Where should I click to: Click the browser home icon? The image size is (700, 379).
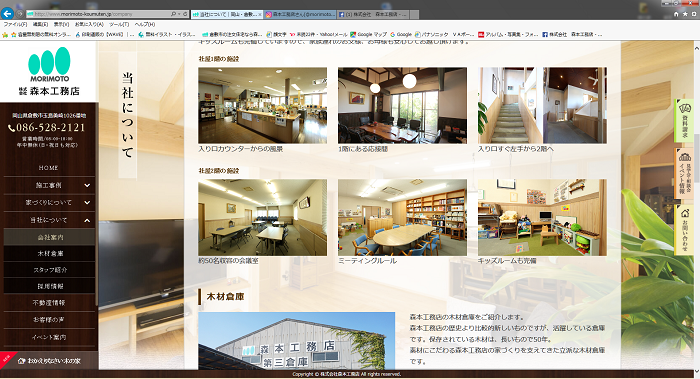[x=676, y=14]
